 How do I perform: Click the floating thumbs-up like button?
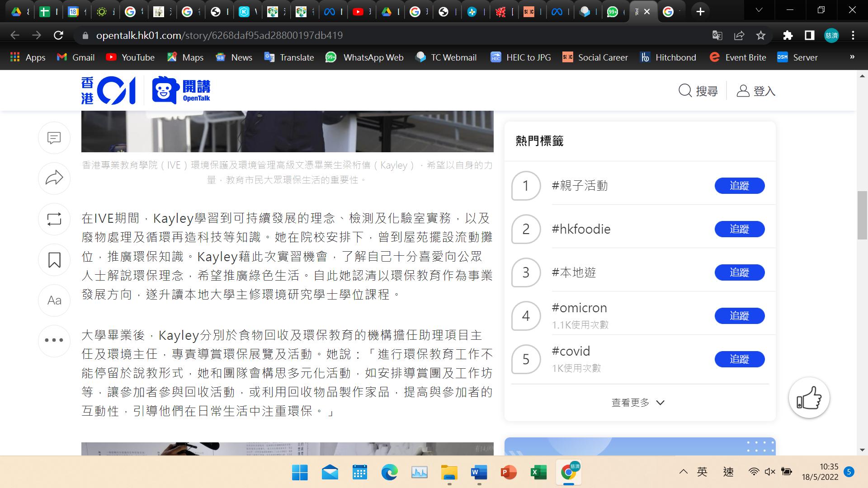pyautogui.click(x=809, y=398)
